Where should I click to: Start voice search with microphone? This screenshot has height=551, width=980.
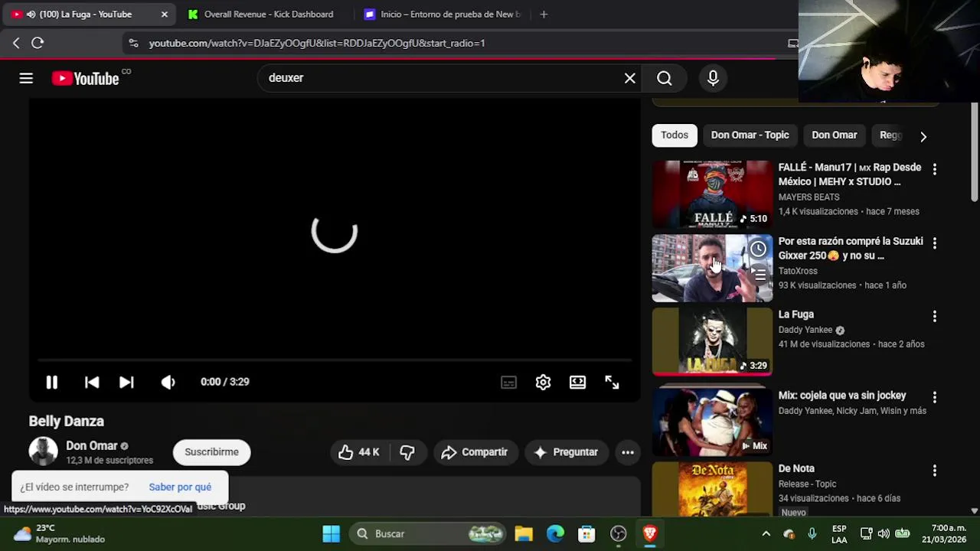pyautogui.click(x=713, y=78)
